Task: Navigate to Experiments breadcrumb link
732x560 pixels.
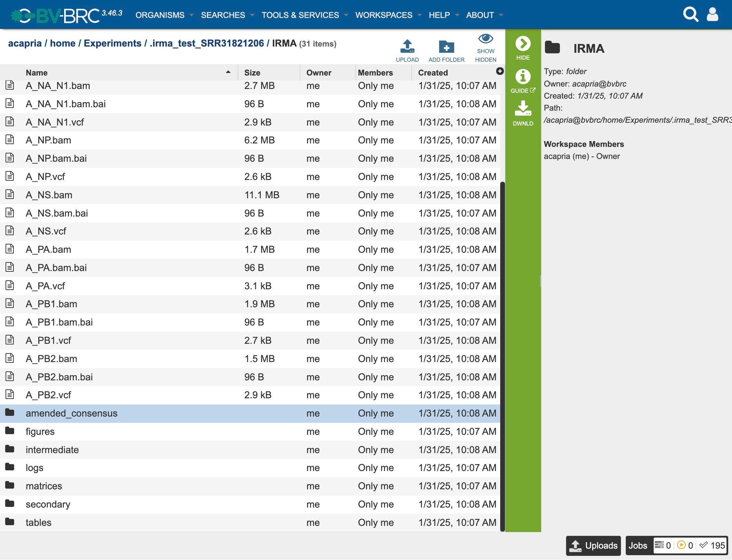Action: click(112, 43)
